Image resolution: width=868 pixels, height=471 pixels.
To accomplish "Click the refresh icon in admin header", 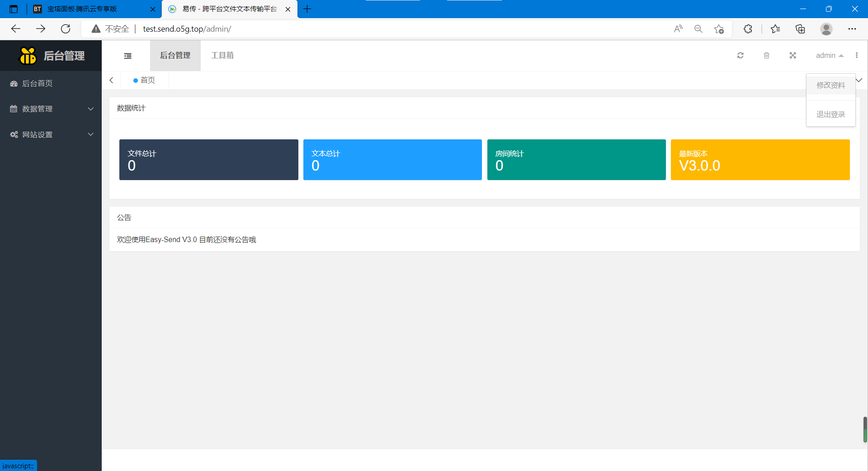I will coord(740,55).
